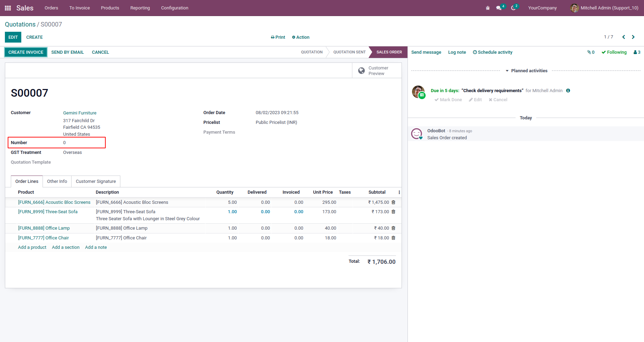Collapse the Planned activities section
Viewport: 644px width, 342px height.
click(x=526, y=71)
